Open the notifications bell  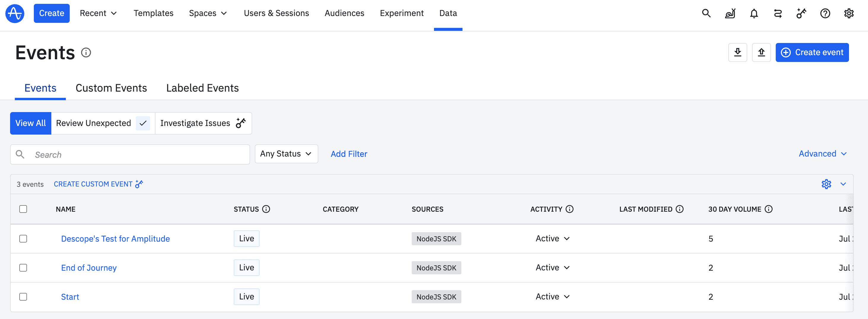[x=754, y=13]
